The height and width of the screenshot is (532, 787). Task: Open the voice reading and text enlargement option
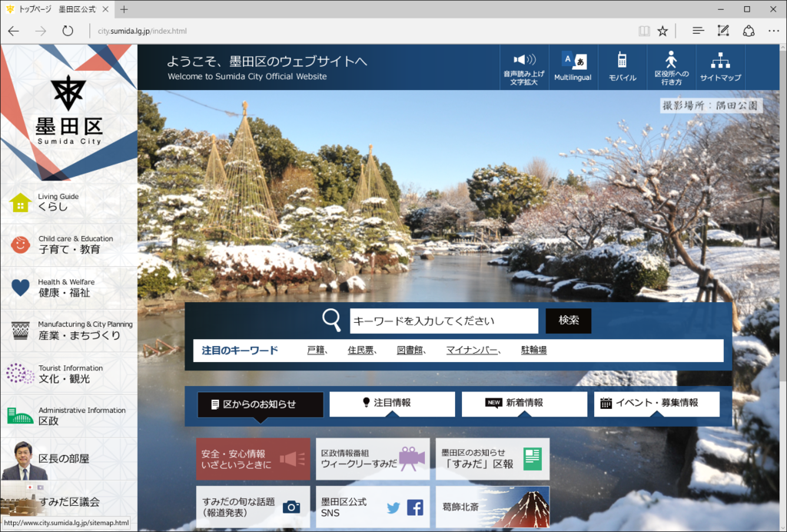[x=524, y=68]
